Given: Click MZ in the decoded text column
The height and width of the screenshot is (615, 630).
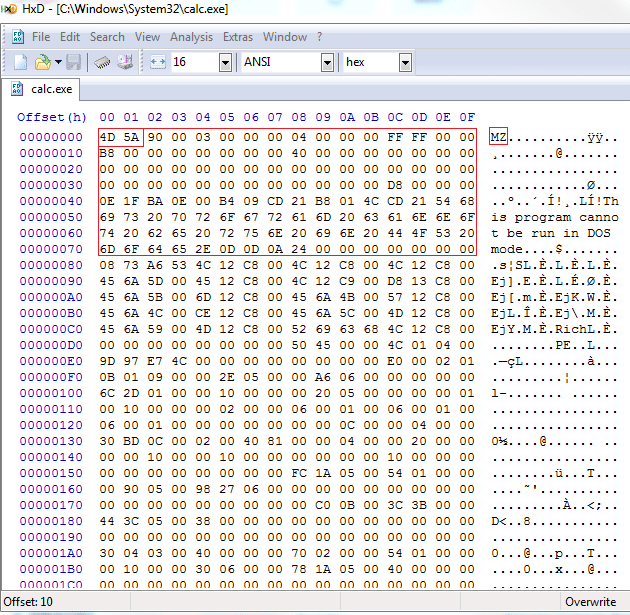Looking at the screenshot, I should [498, 137].
